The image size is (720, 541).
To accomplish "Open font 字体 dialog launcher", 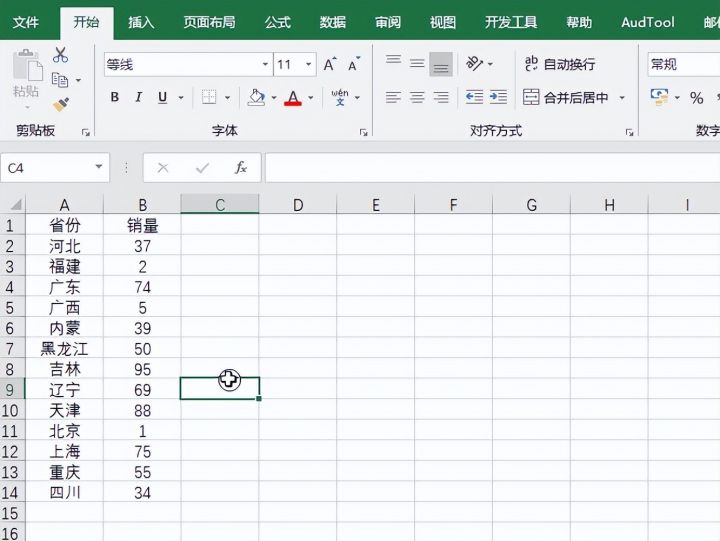I will tap(364, 132).
